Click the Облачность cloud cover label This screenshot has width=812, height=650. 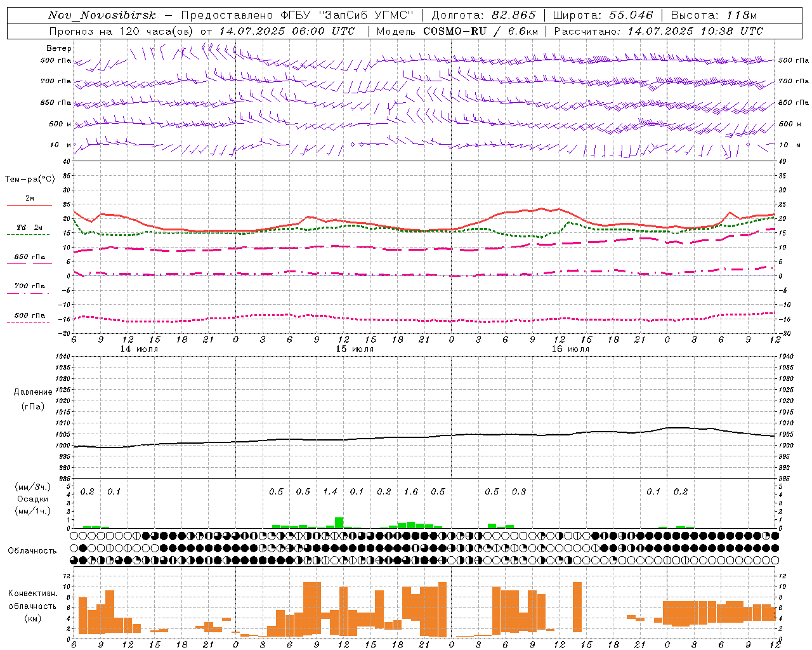coord(32,551)
